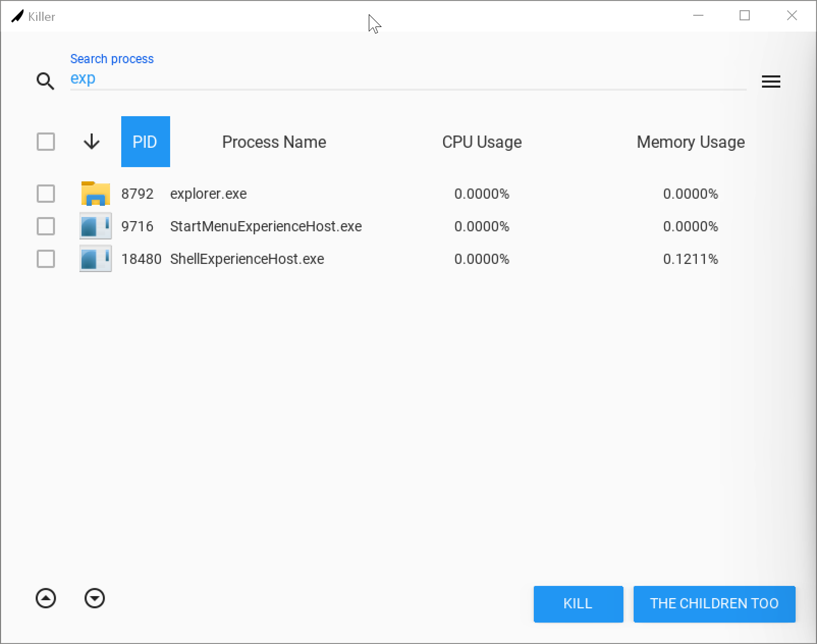
Task: Click the explorer.exe folder icon
Action: pyautogui.click(x=96, y=194)
